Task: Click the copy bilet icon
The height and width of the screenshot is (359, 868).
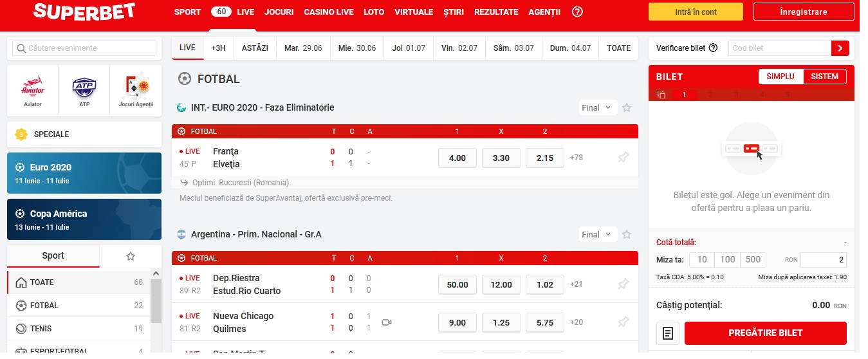Action: [661, 95]
